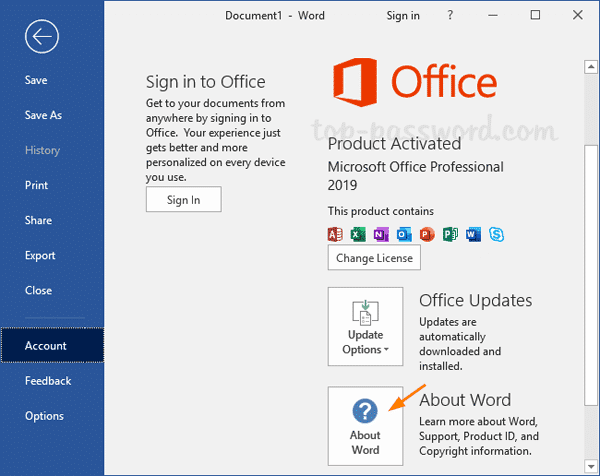Click the Outlook app icon

coord(404,234)
